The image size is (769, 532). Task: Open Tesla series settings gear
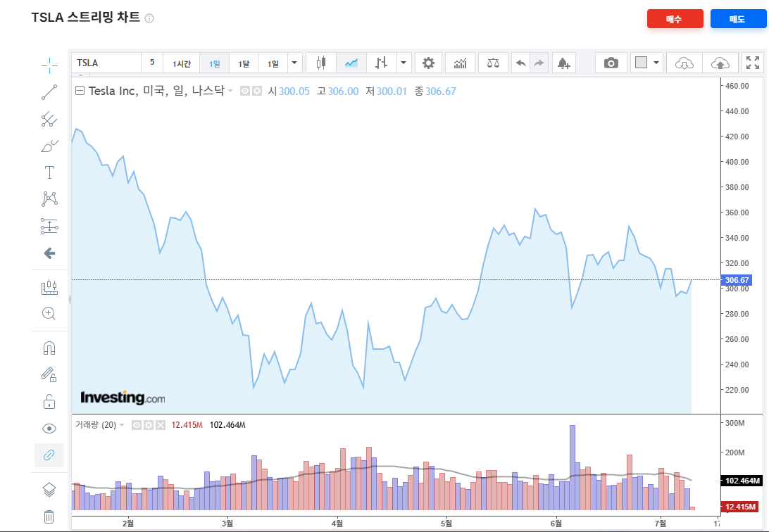pyautogui.click(x=256, y=91)
